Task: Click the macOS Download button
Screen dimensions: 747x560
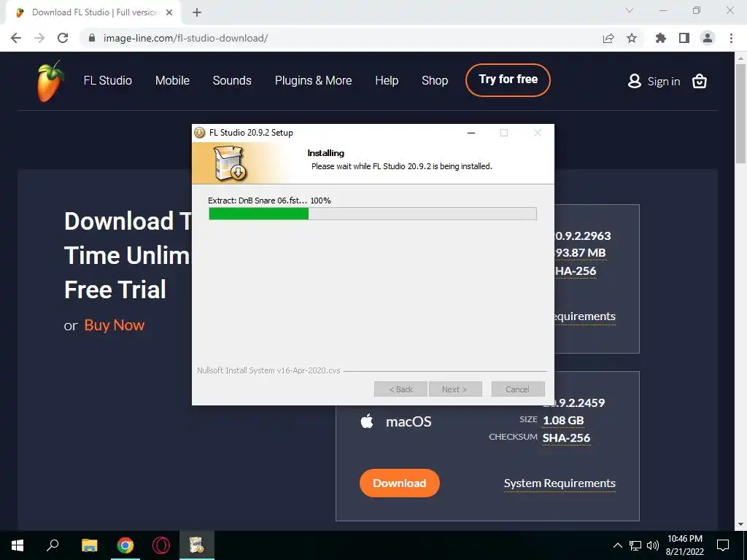Action: coord(399,483)
